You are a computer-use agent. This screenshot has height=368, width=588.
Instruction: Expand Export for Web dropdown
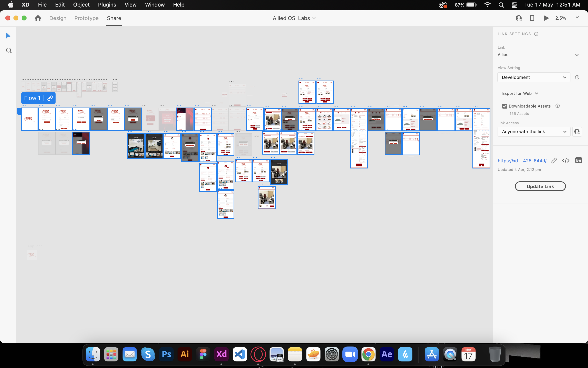tap(520, 93)
